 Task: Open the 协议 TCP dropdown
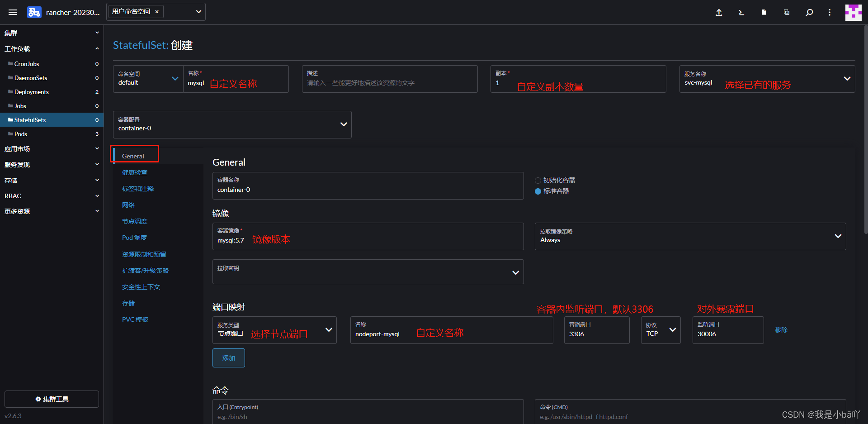[661, 330]
